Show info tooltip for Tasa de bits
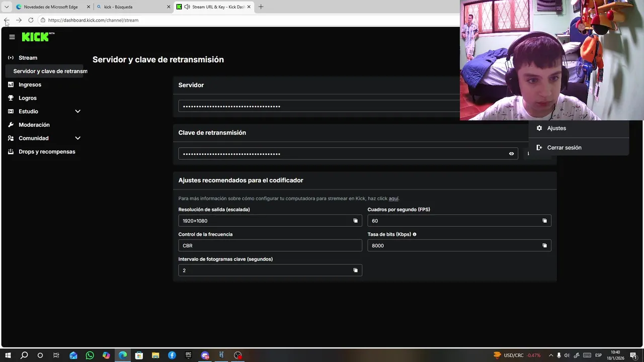Screen dimensions: 644x362 [x=415, y=234]
